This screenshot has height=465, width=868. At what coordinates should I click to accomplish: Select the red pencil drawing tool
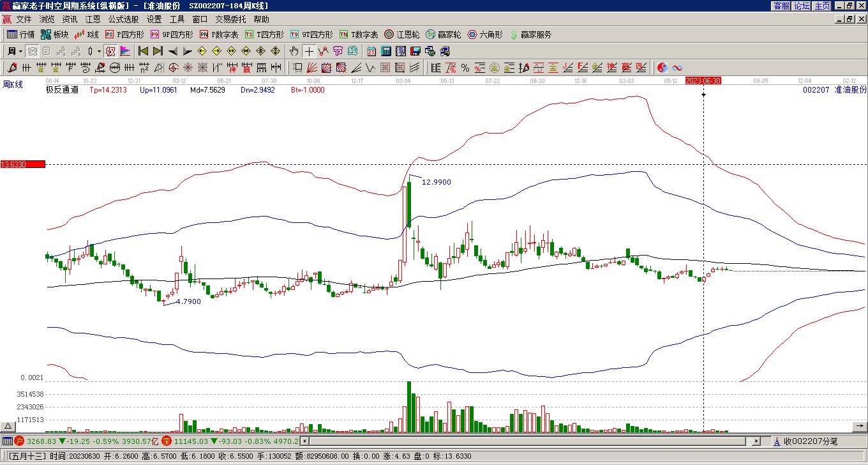click(13, 68)
